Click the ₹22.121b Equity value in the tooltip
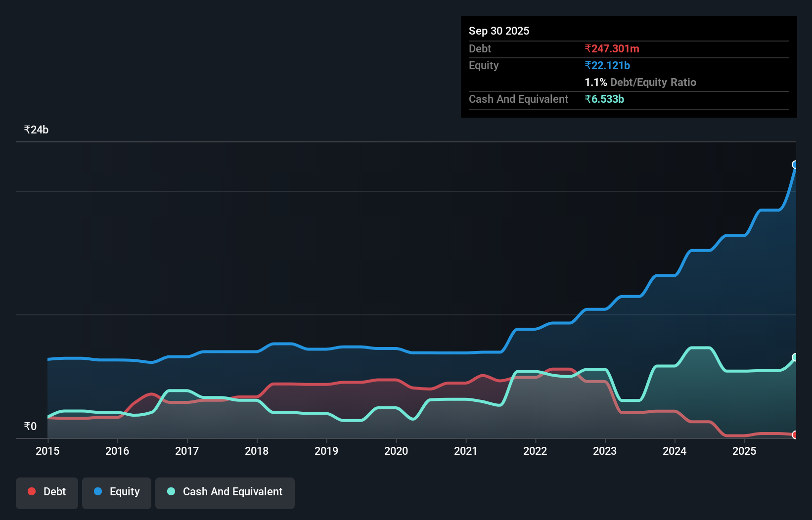 pos(607,65)
